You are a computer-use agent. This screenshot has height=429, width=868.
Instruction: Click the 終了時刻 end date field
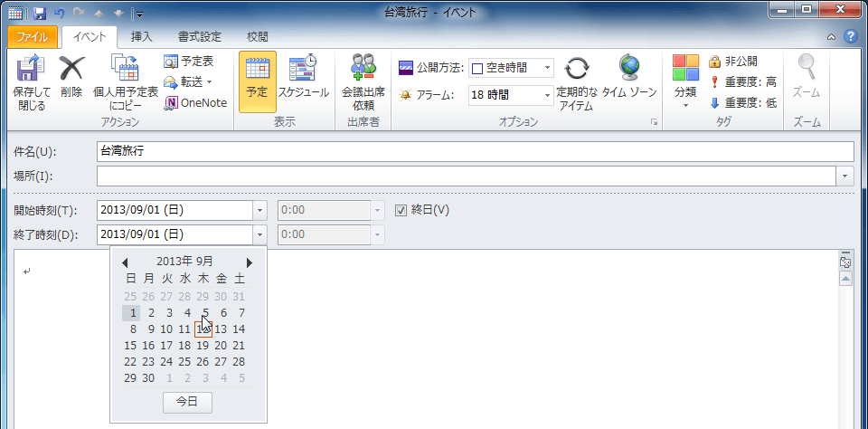pos(175,234)
